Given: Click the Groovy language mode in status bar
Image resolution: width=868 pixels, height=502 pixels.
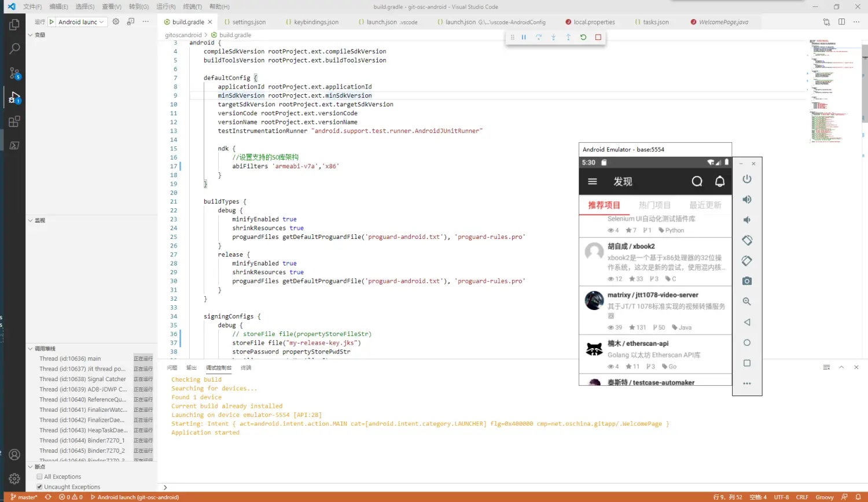Looking at the screenshot, I should click(x=824, y=497).
